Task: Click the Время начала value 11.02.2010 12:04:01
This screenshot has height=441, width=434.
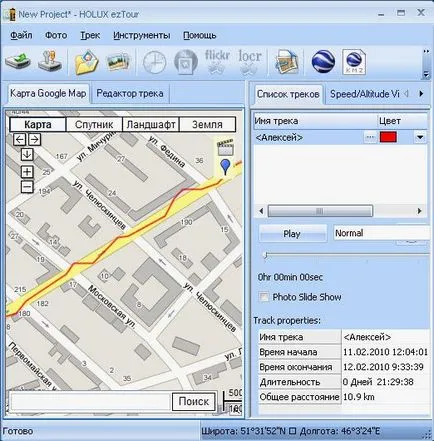Action: 385,352
